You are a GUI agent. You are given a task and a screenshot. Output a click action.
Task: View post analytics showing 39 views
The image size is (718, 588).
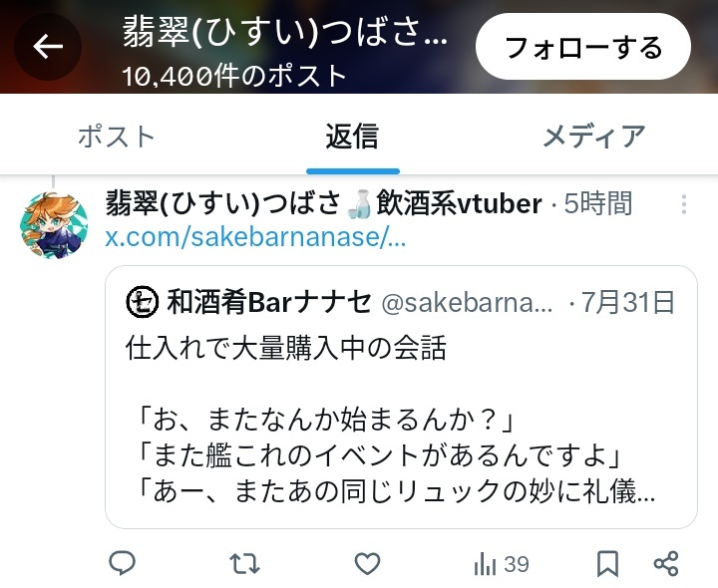coord(502,564)
